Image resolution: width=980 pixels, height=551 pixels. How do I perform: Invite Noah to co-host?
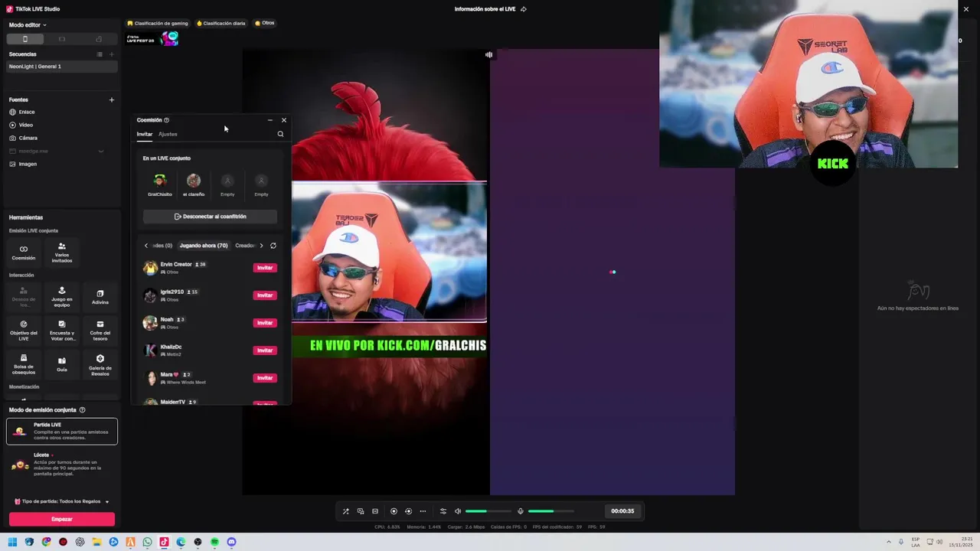(x=265, y=323)
